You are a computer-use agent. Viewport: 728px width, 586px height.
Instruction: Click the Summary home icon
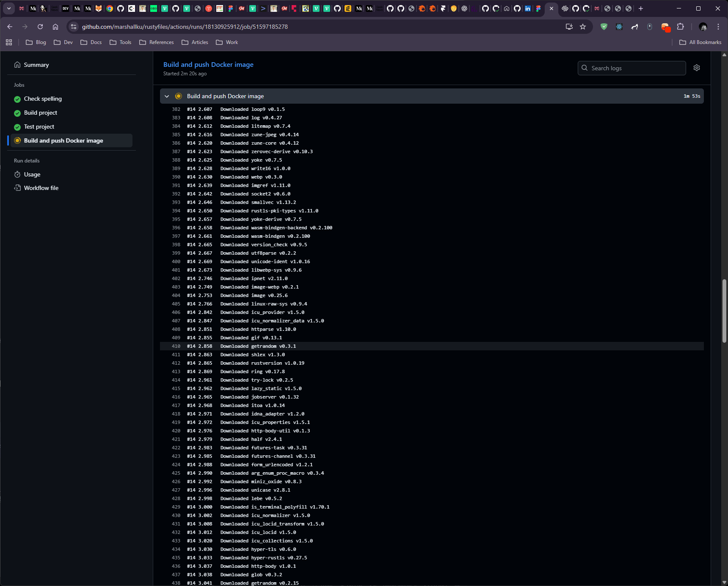click(17, 65)
